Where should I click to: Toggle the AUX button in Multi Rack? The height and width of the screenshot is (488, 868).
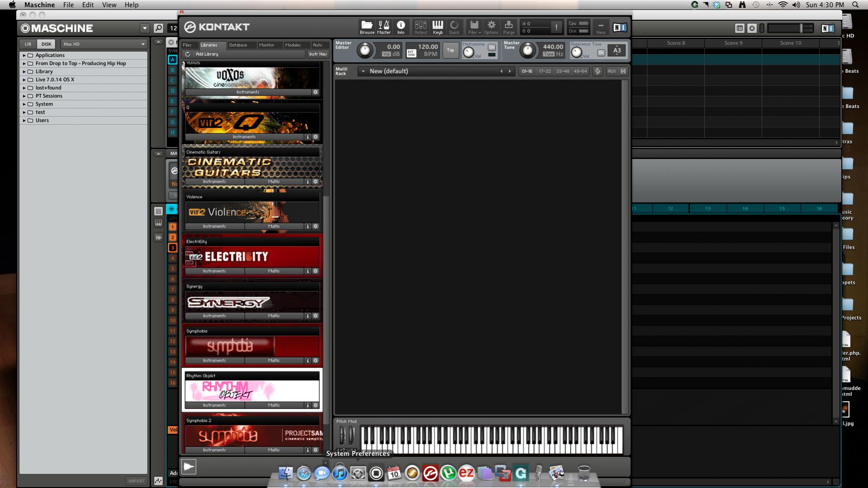click(x=612, y=71)
